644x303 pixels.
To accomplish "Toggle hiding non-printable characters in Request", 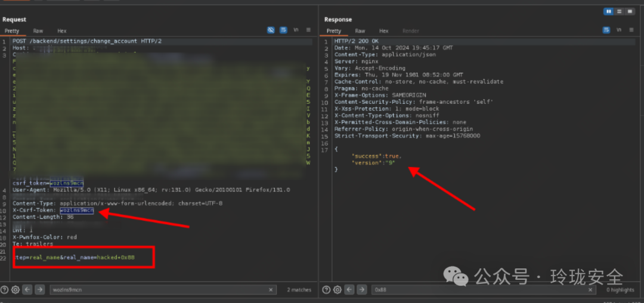I will click(271, 30).
